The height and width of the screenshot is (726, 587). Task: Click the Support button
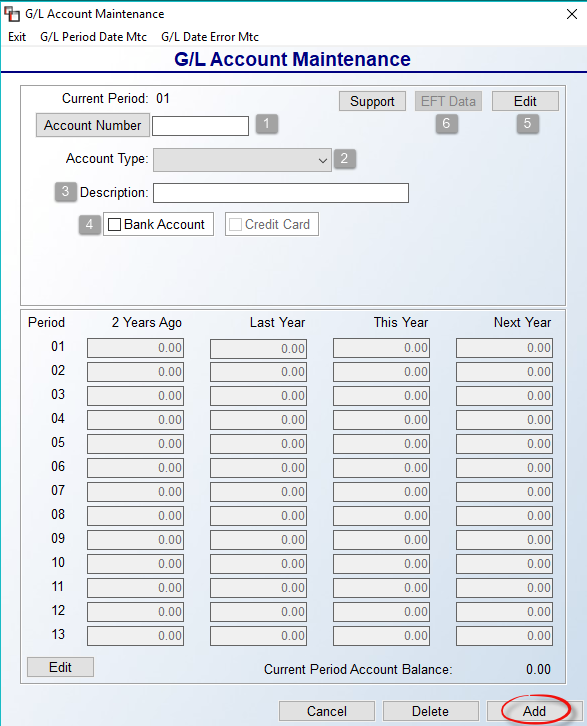pos(372,101)
